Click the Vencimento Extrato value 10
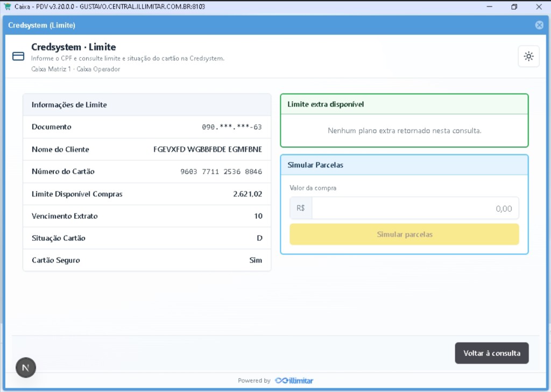551x392 pixels. pos(258,216)
